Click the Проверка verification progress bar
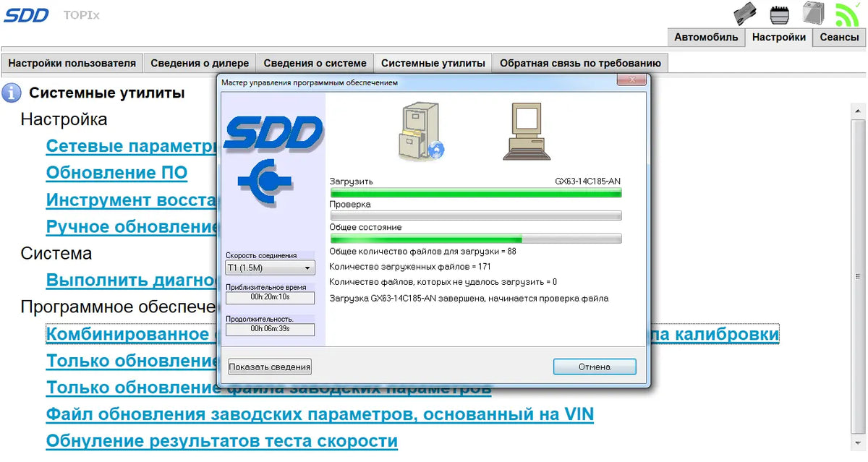 pyautogui.click(x=476, y=215)
